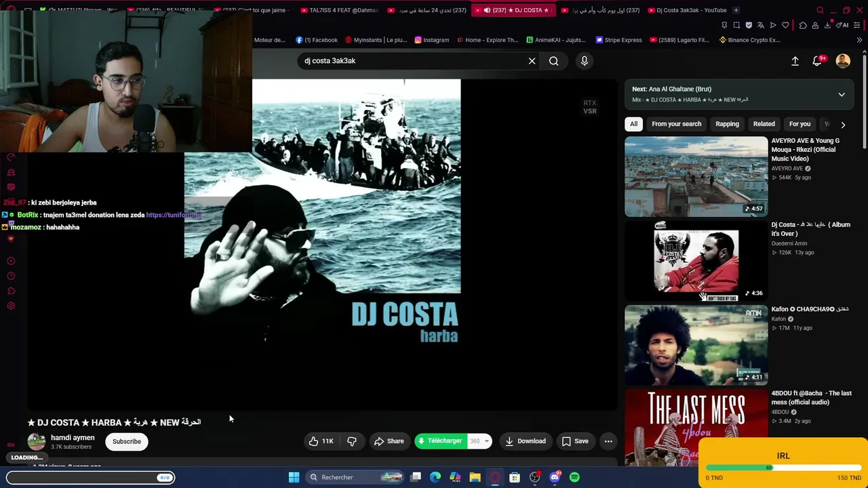Open the 360 quality dropdown beside Télécharger

click(x=479, y=441)
